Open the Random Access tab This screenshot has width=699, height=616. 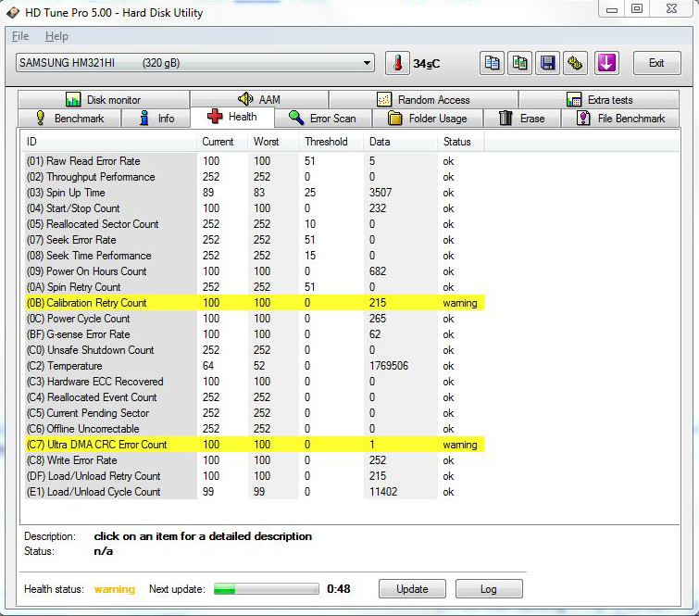[x=423, y=100]
